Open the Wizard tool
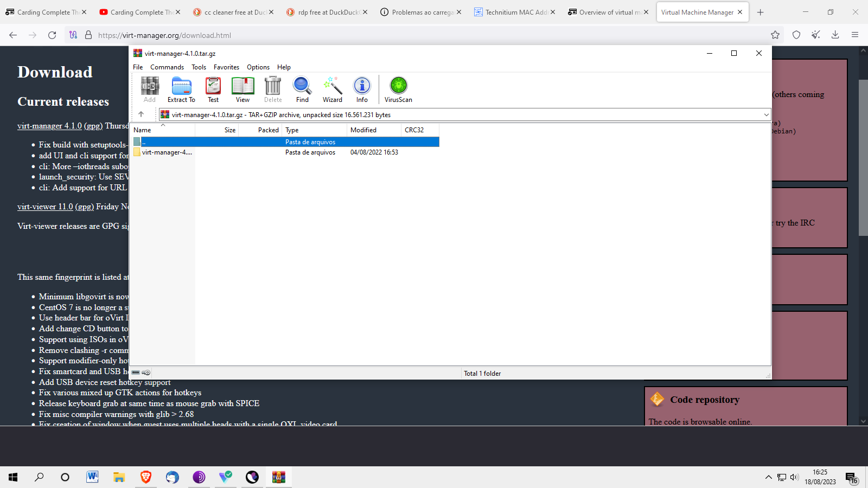868x488 pixels. pos(332,89)
